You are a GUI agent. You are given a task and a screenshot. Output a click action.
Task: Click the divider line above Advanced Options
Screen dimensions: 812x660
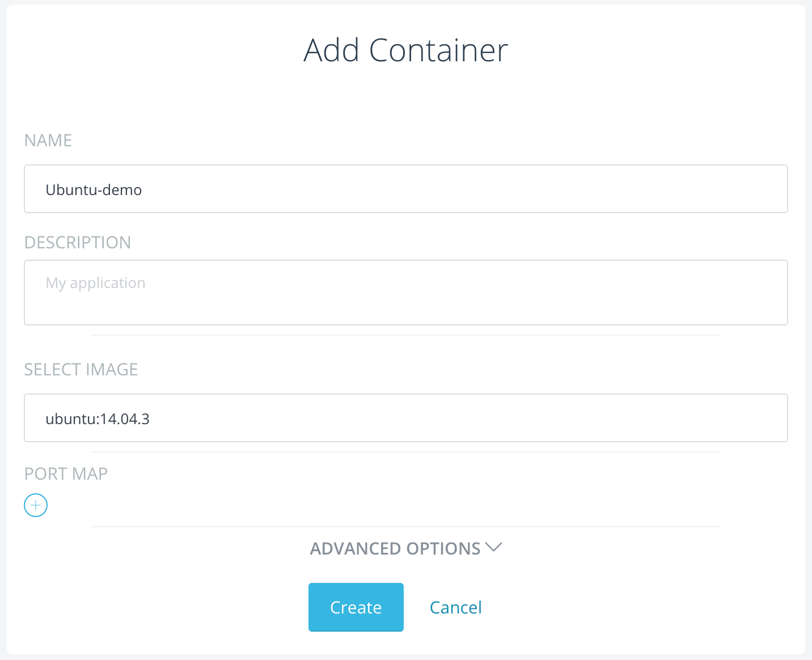405,527
